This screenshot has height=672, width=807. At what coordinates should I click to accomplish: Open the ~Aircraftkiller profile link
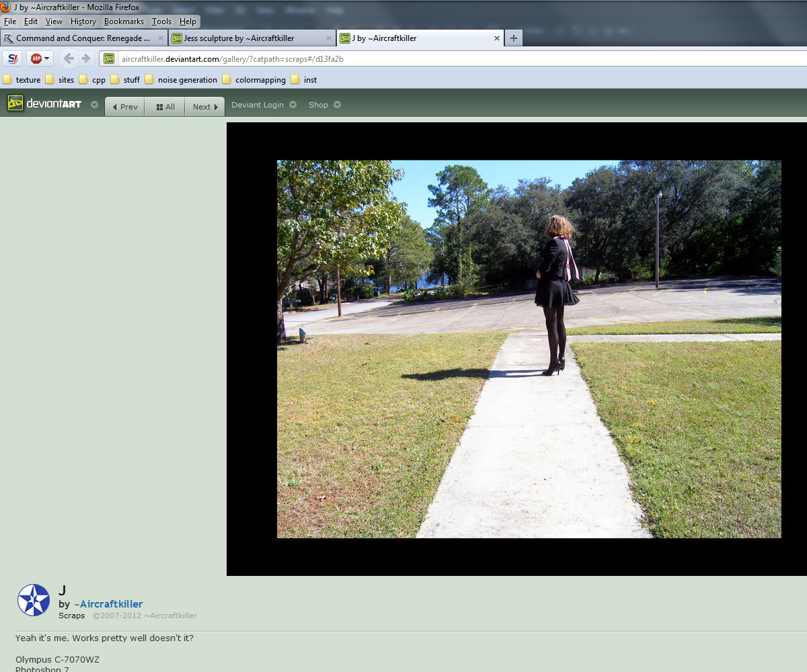tap(111, 604)
